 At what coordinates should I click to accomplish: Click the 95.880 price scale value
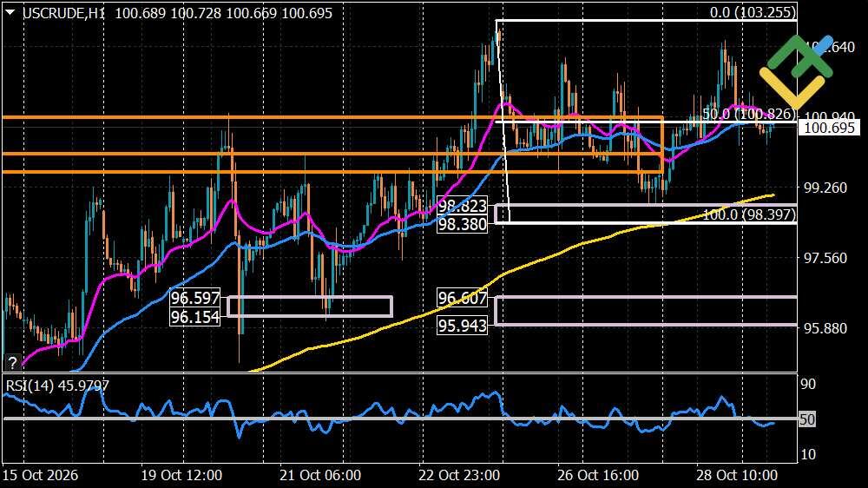[825, 328]
